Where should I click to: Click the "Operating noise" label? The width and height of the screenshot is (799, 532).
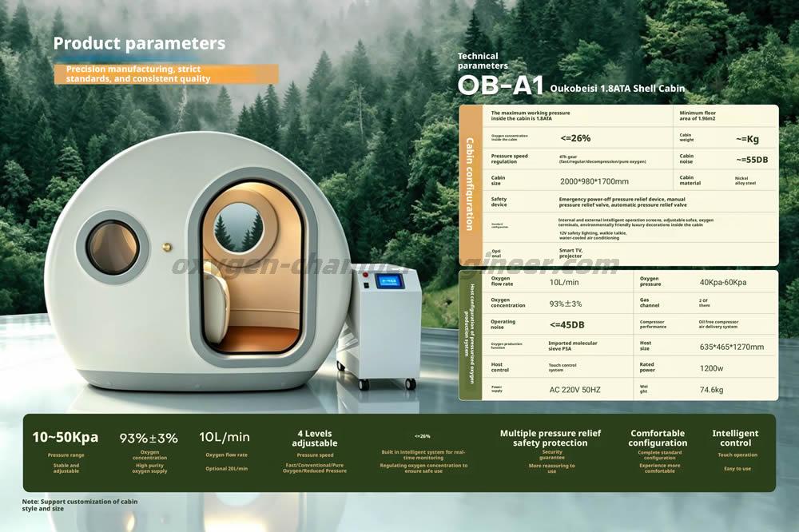coord(503,324)
